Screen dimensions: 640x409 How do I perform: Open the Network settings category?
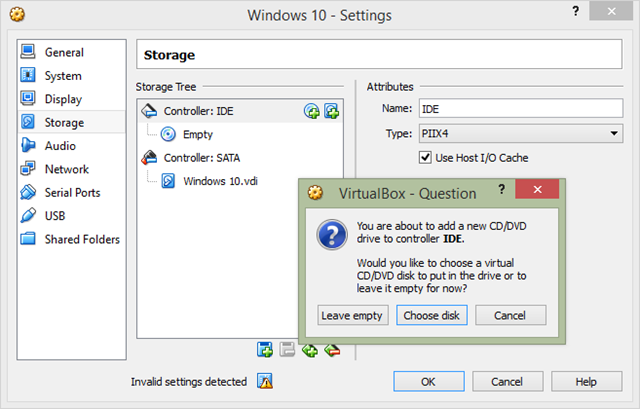tap(71, 169)
